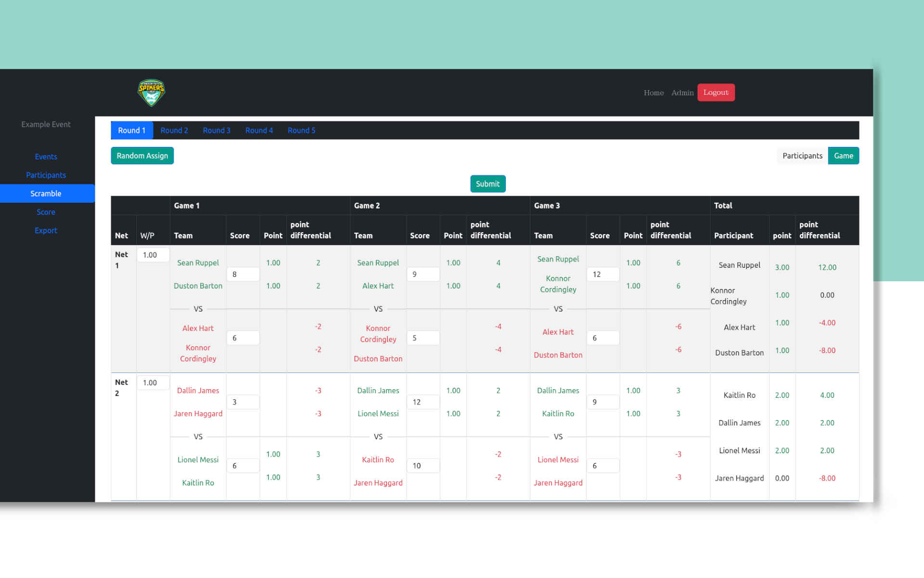Image resolution: width=924 pixels, height=578 pixels.
Task: Go to Participants in the sidebar
Action: pyautogui.click(x=46, y=175)
